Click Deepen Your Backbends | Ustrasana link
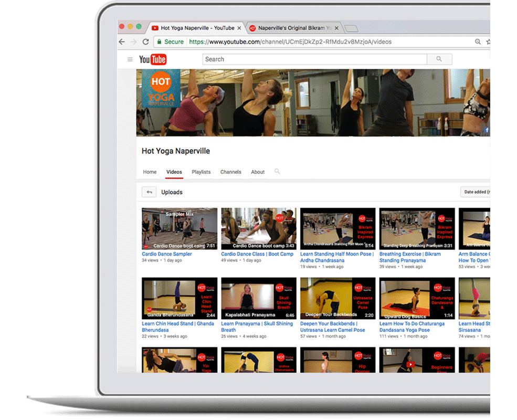The image size is (517, 420). [332, 327]
